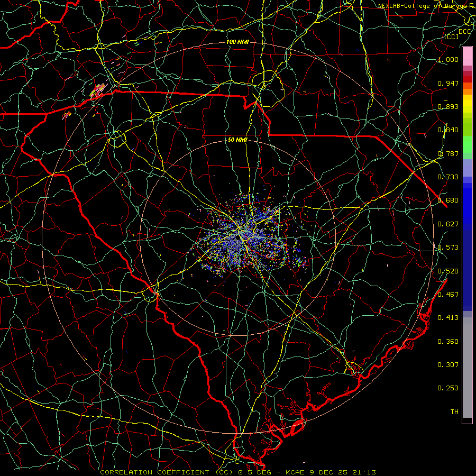
Task: Click the 0.627 scale value
Action: pos(448,224)
